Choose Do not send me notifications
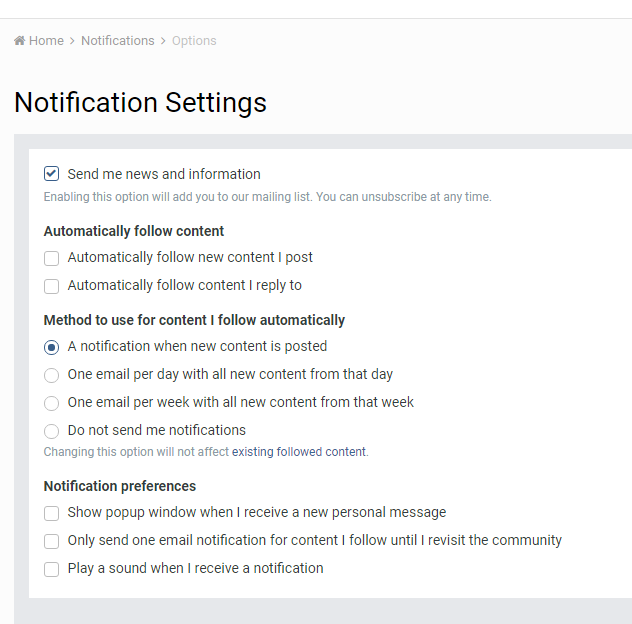The width and height of the screenshot is (632, 624). coord(51,431)
